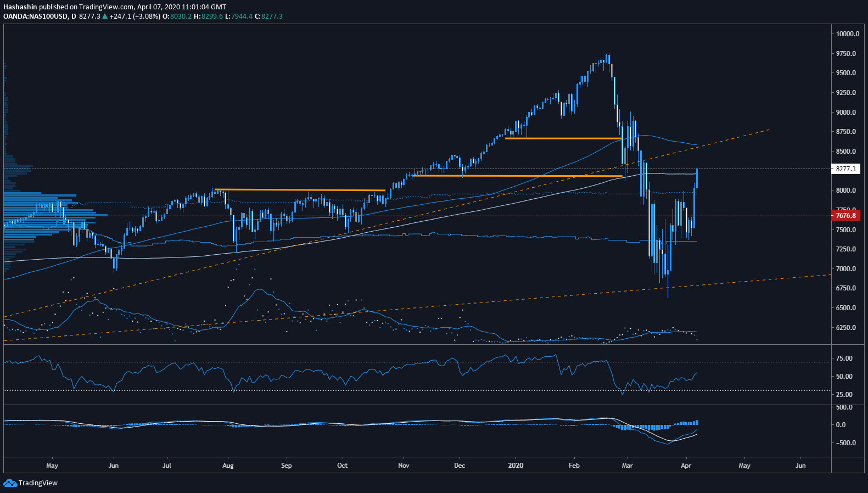Click the green up-arrow change indicator

(x=105, y=16)
